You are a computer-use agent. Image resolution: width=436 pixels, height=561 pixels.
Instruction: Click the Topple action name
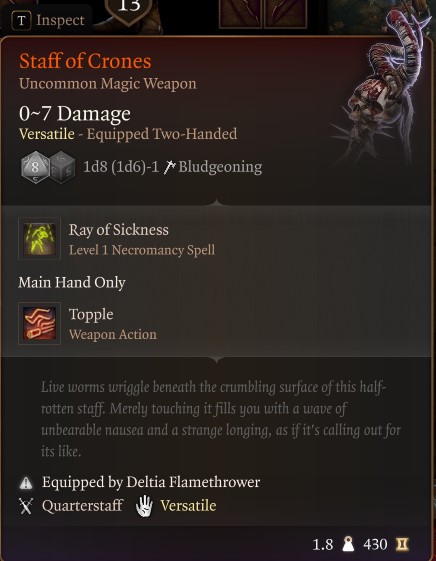pyautogui.click(x=91, y=314)
